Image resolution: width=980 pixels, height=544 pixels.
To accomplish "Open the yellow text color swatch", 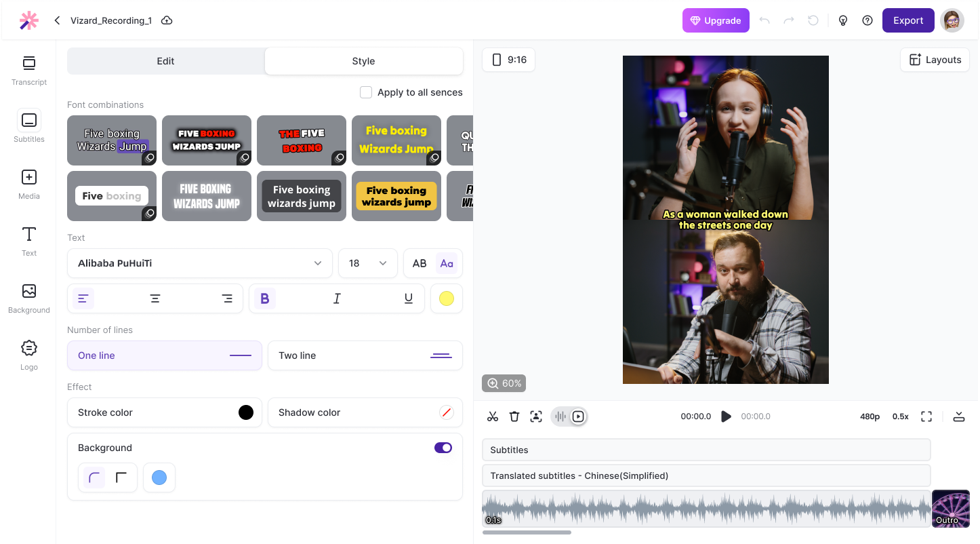I will pyautogui.click(x=447, y=298).
